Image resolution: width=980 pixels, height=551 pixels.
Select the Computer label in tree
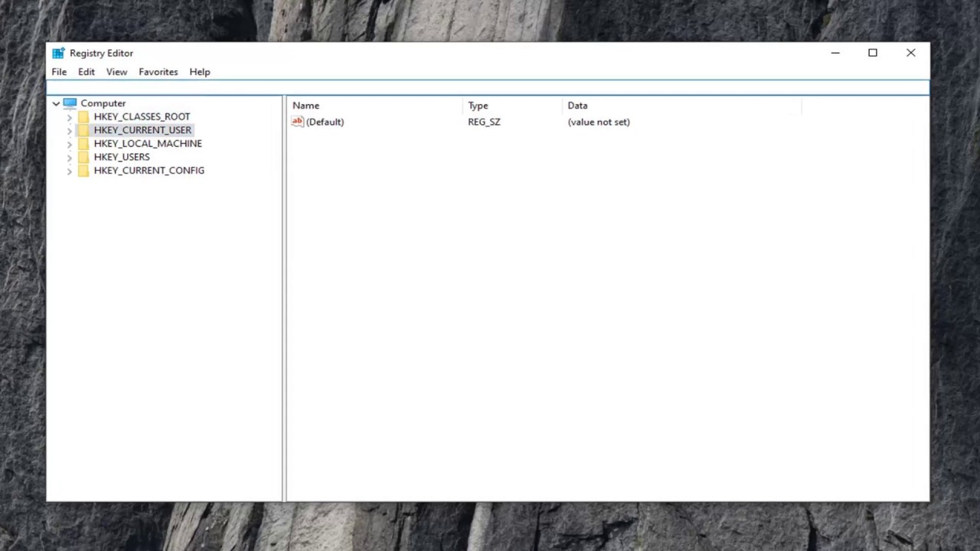[x=103, y=103]
